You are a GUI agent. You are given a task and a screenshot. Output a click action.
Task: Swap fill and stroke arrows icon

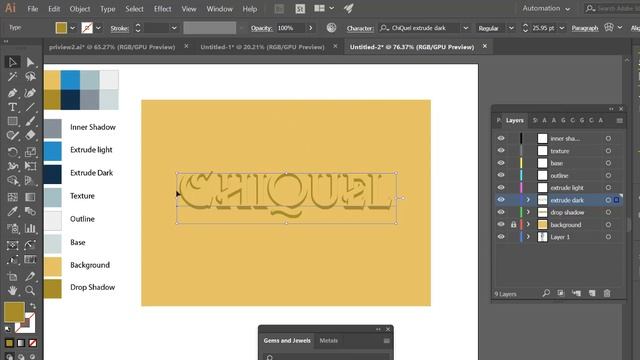tap(32, 306)
